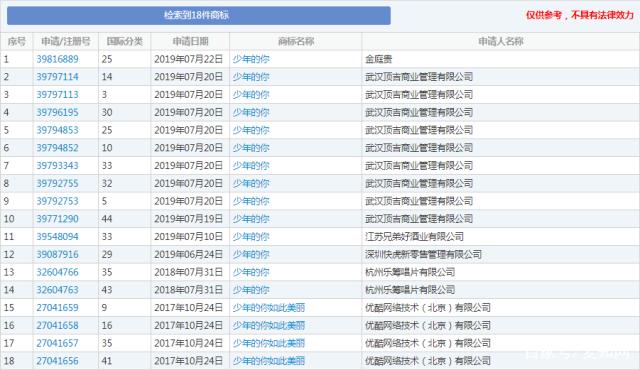Select applicant 江苏兄弟好酒业有限公司
This screenshot has width=640, height=370.
click(x=414, y=237)
